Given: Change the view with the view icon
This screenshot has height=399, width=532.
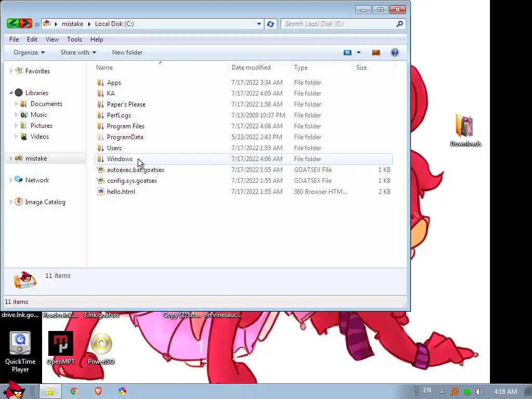Looking at the screenshot, I should click(x=348, y=52).
